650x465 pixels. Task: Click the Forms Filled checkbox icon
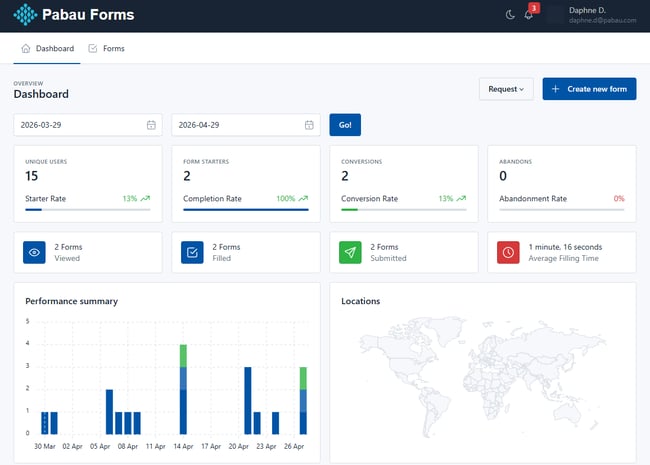[193, 253]
